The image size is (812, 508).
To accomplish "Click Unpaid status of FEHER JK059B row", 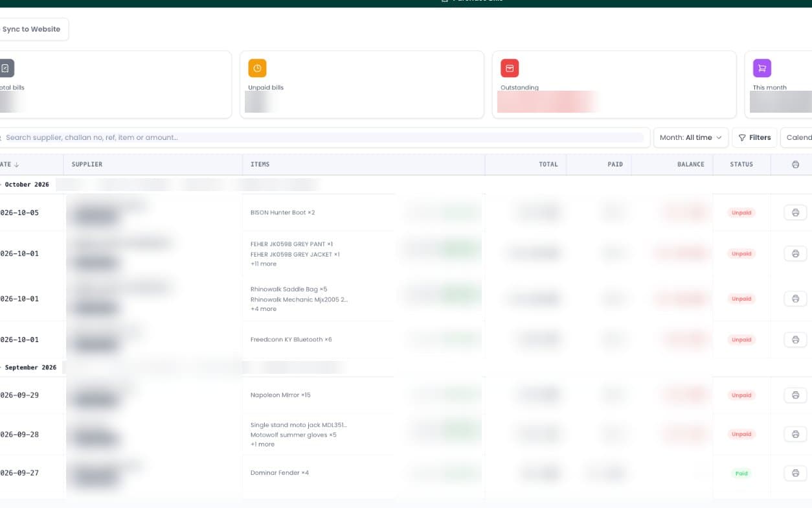I will 741,253.
